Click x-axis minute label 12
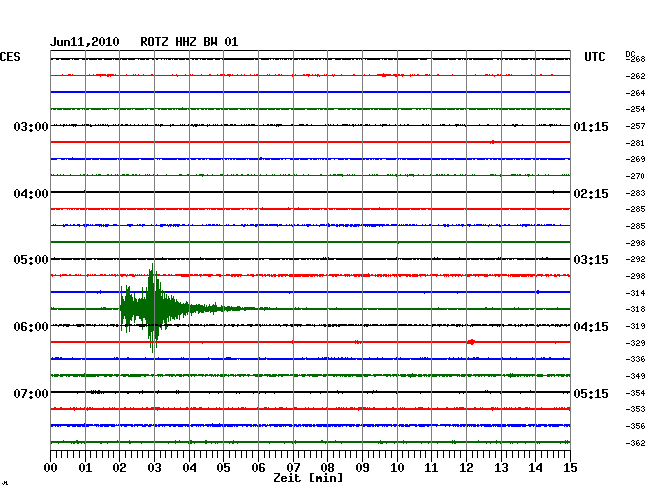This screenshot has height=494, width=650. coord(466,468)
